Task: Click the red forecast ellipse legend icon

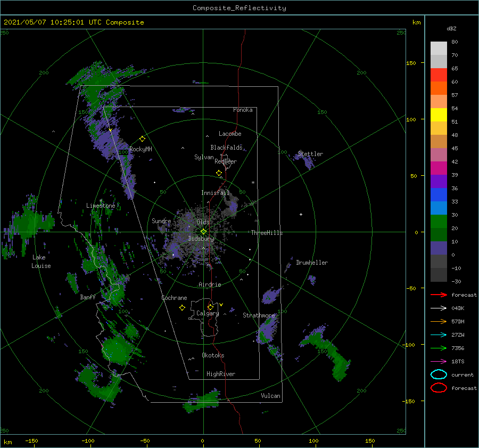Action: [439, 388]
